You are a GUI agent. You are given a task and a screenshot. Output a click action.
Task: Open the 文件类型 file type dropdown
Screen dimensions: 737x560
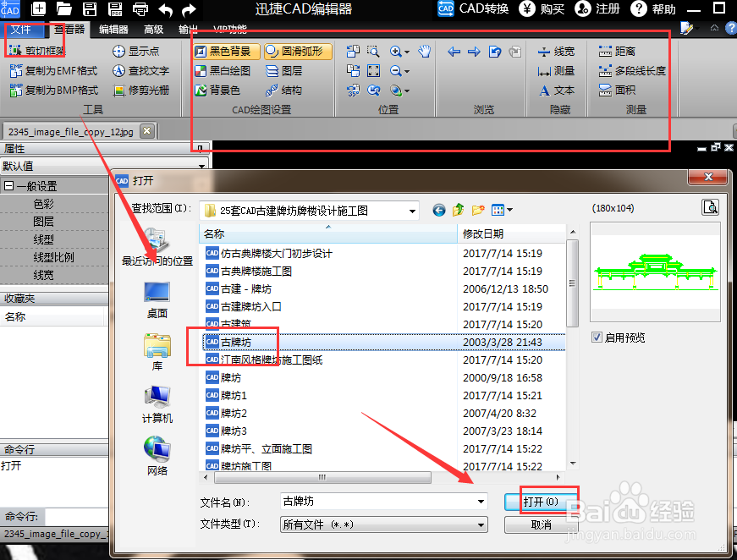point(482,524)
